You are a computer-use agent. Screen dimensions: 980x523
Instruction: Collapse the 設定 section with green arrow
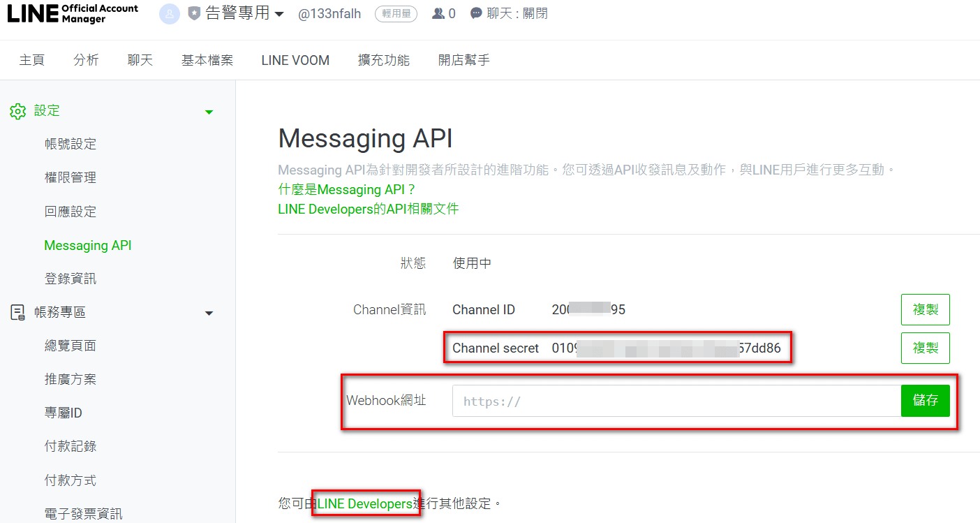coord(209,112)
